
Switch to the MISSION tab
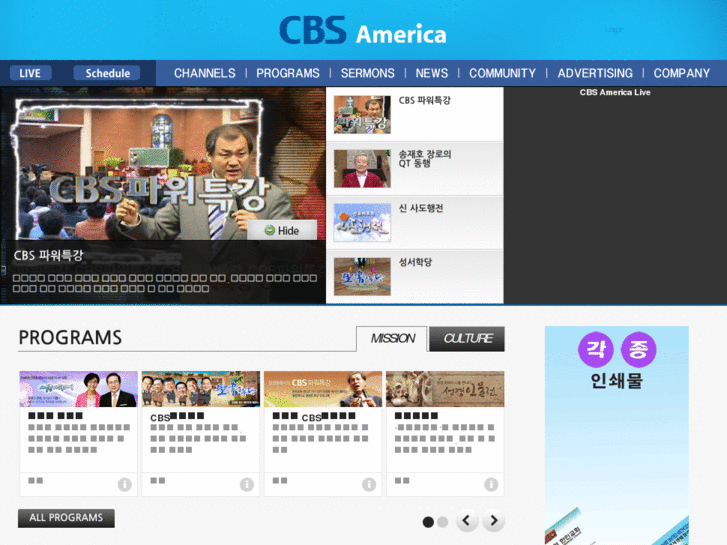point(392,339)
